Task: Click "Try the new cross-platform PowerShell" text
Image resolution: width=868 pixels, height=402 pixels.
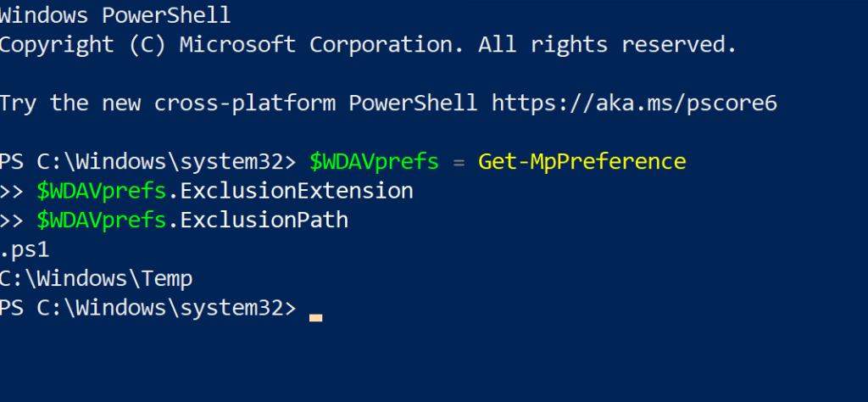Action: (238, 103)
